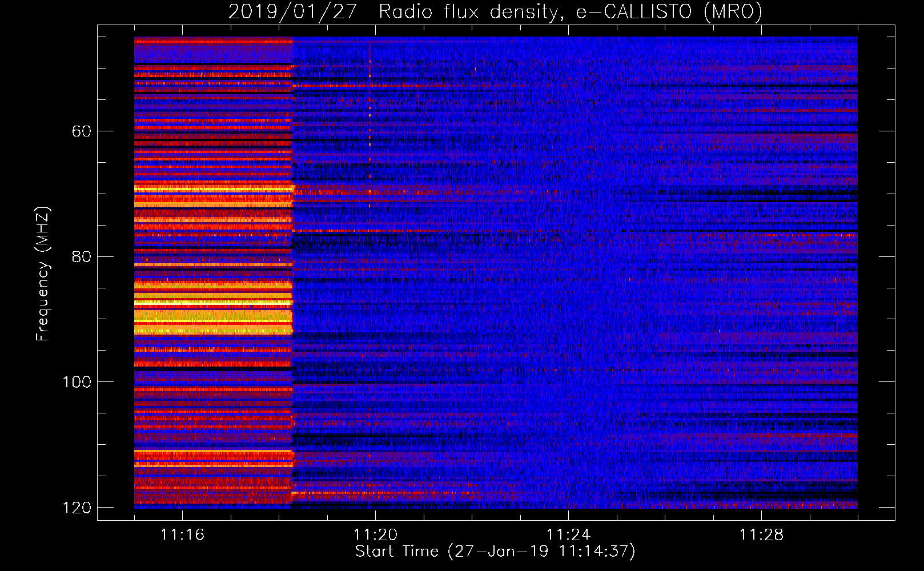Click the 'Frequency (MHZ)' axis label
Viewport: 924px width, 571px height.
coord(43,274)
